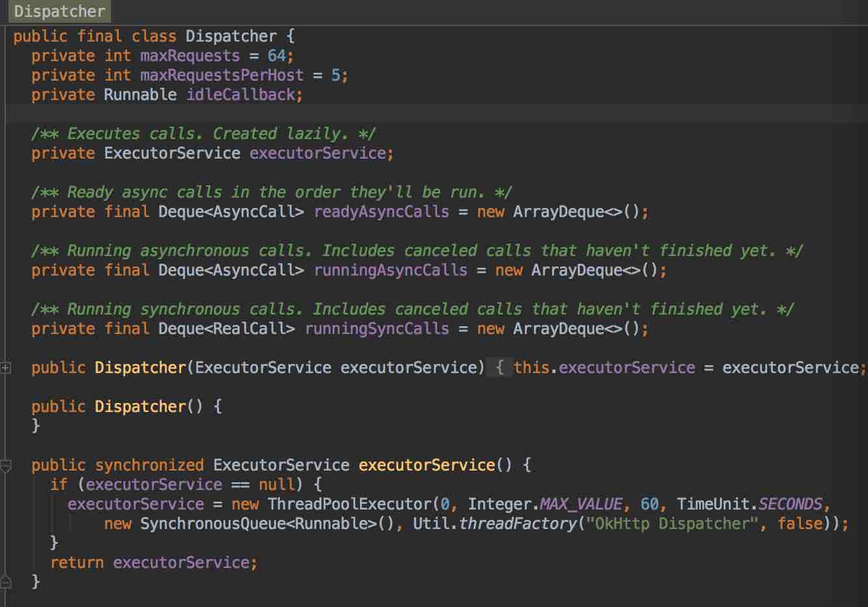Click the 'Running asynchronous calls' comment
This screenshot has height=607, width=868.
point(417,251)
